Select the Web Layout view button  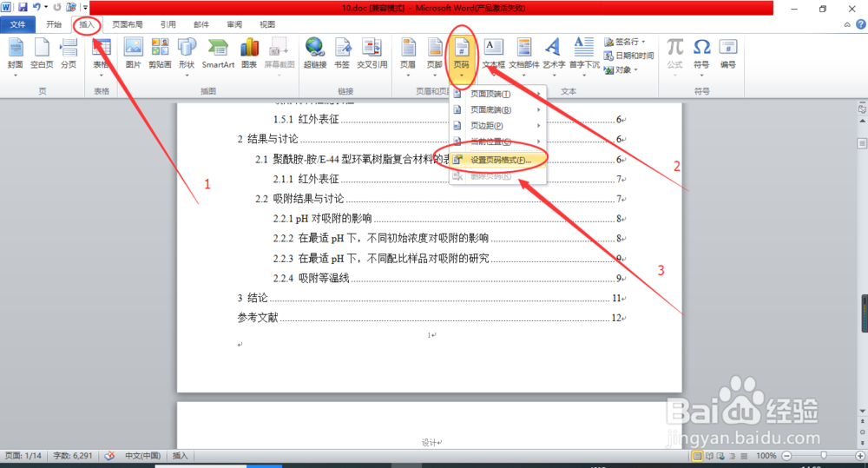pos(720,456)
